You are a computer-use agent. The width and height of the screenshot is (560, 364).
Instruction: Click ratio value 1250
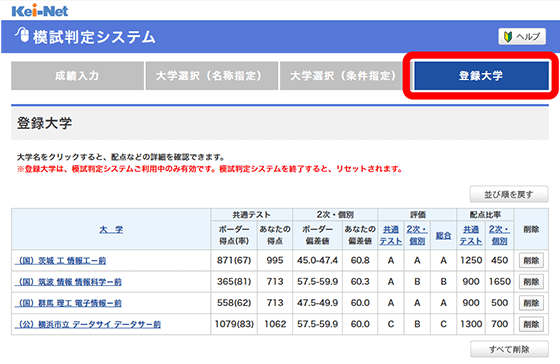[471, 260]
